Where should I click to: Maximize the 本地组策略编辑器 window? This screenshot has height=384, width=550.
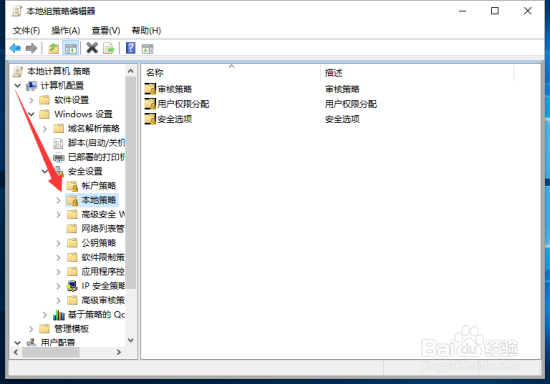click(495, 11)
